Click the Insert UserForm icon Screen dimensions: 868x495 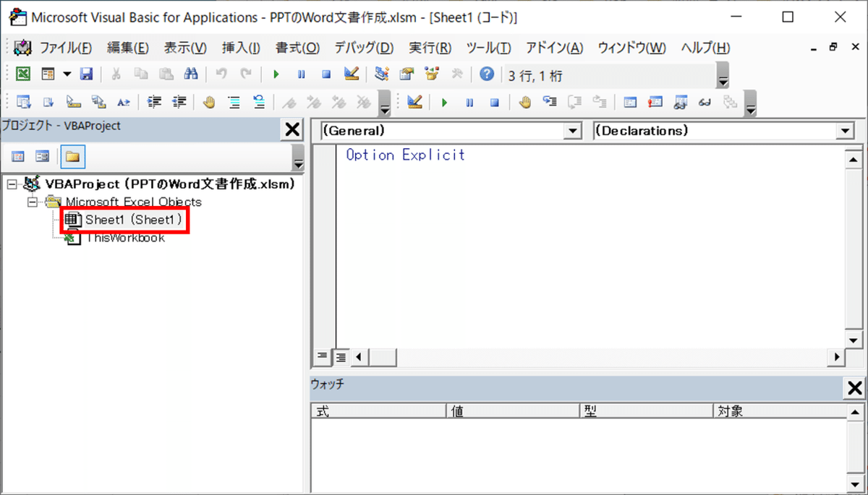(48, 74)
